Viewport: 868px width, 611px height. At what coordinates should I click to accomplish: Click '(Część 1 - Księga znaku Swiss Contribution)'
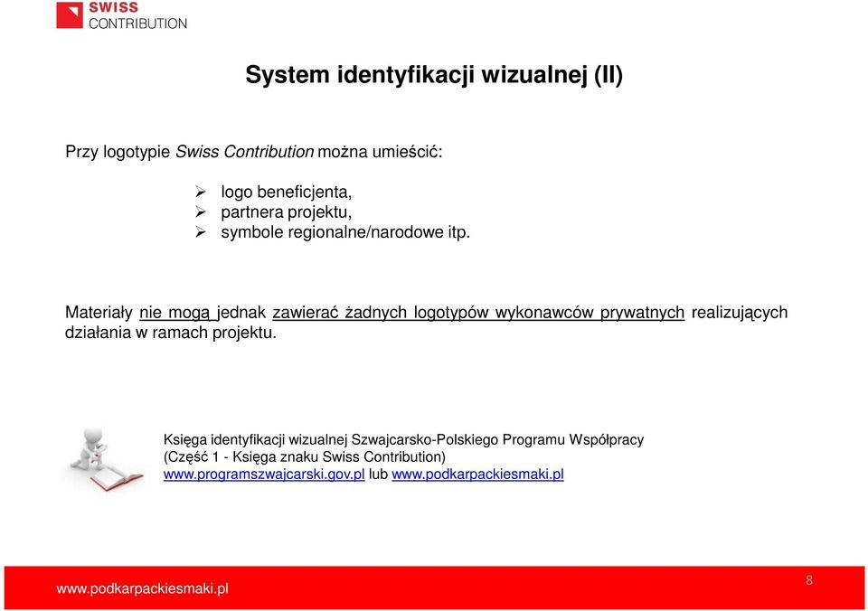point(305,457)
